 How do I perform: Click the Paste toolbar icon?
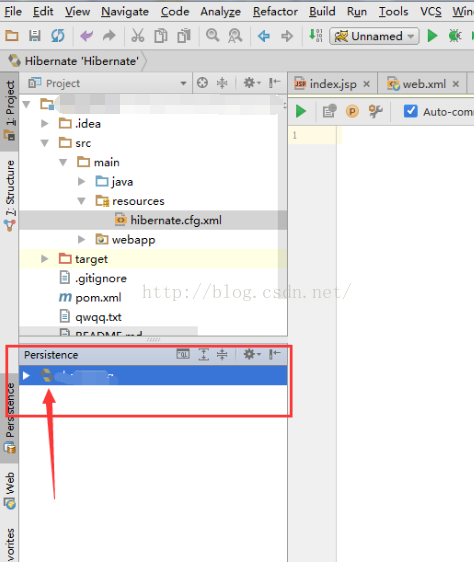[x=184, y=35]
